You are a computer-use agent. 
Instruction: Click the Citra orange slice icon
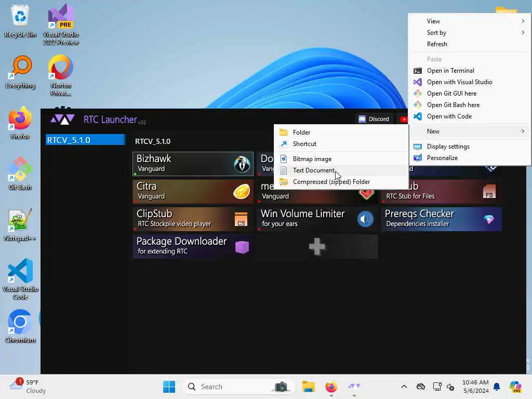(x=242, y=192)
